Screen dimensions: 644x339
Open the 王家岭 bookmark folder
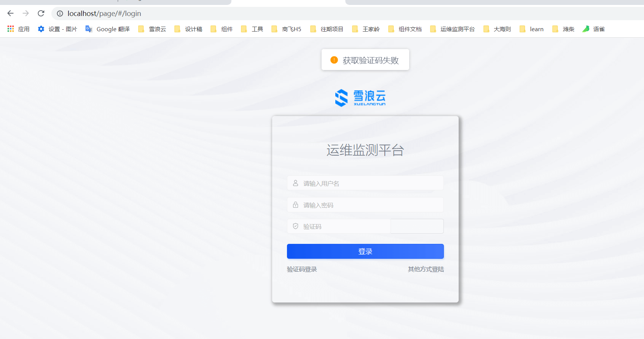[x=366, y=29]
